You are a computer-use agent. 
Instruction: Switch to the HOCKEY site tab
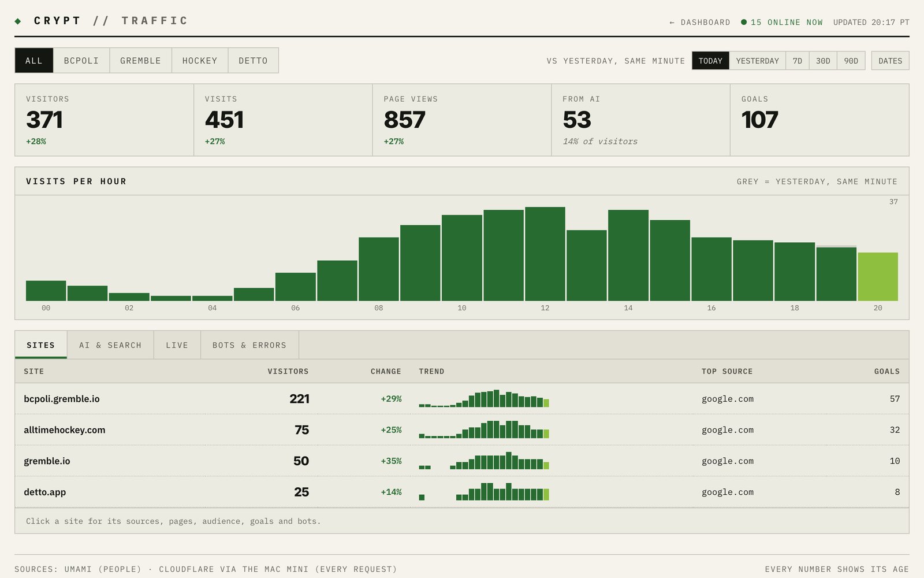[200, 61]
